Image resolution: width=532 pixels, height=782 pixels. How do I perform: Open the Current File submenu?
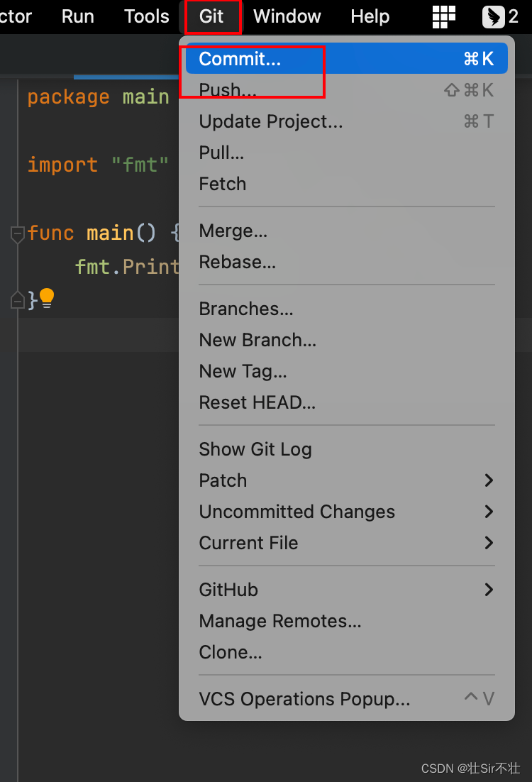tap(347, 543)
